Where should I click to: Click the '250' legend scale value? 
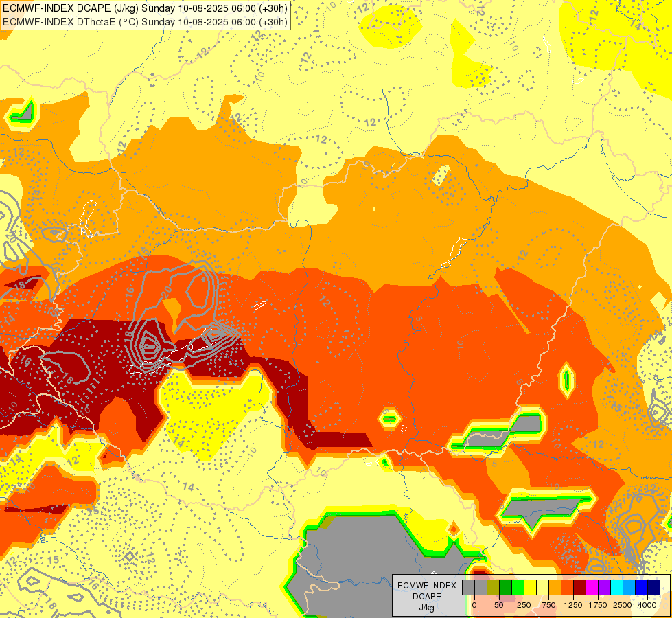click(524, 605)
